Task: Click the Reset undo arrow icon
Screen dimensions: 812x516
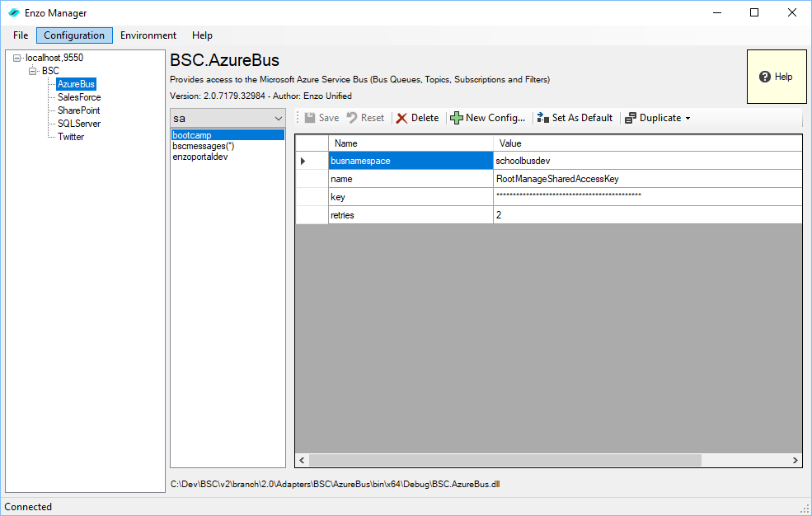Action: (x=352, y=118)
